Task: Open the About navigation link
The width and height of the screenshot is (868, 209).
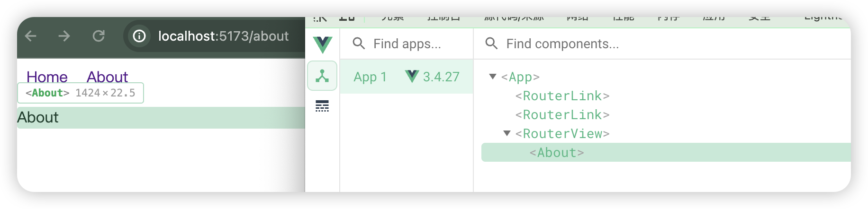Action: (107, 77)
